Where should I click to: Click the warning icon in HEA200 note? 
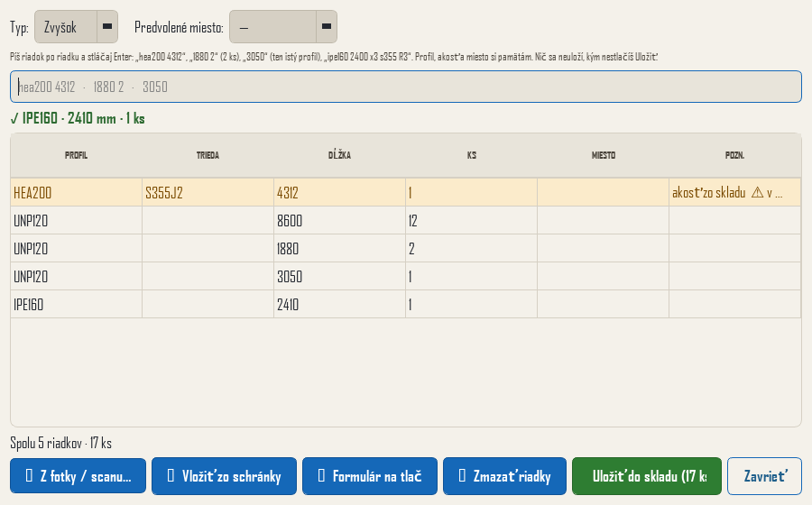pyautogui.click(x=757, y=193)
